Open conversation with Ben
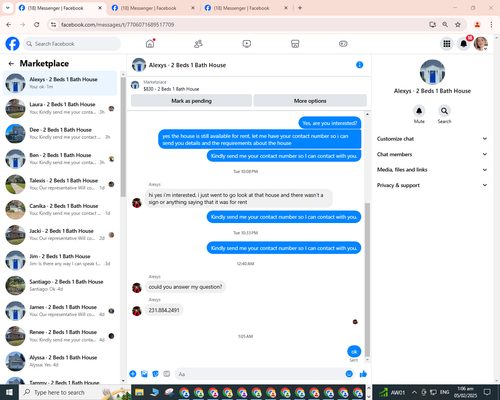The width and height of the screenshot is (500, 400). coord(60,159)
